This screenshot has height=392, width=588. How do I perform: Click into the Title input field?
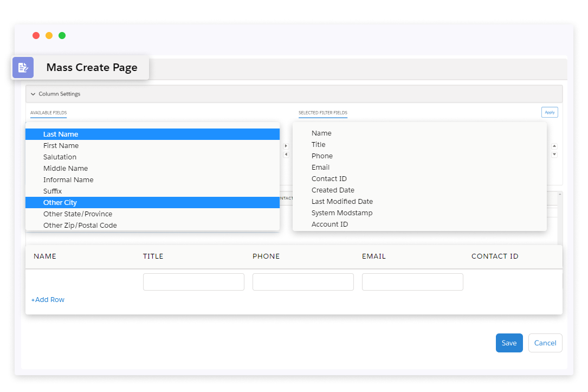[x=193, y=282]
